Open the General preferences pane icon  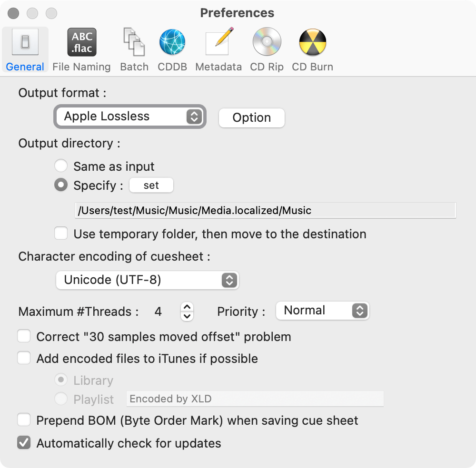pos(25,43)
